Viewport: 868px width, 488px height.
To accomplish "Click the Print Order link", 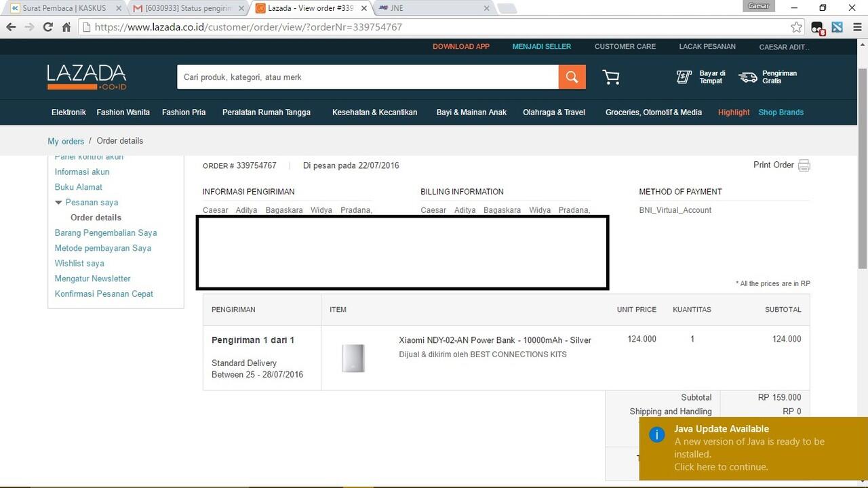I will coord(774,165).
